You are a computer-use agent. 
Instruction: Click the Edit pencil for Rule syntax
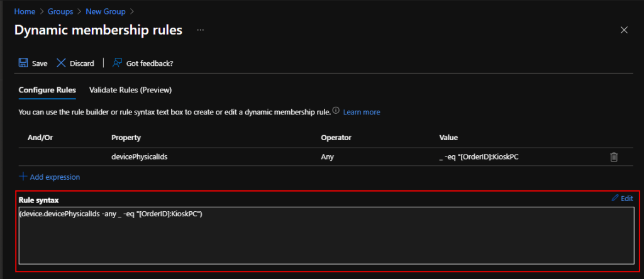621,199
